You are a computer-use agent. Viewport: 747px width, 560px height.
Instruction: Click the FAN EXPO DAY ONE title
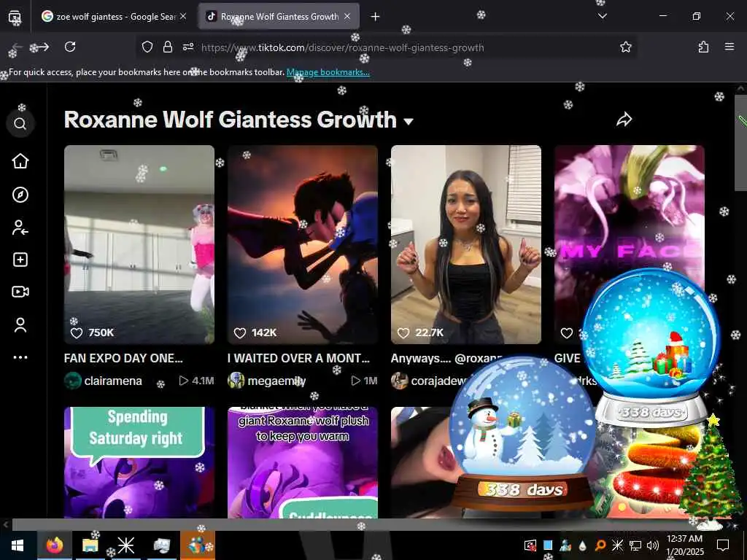[x=123, y=359]
